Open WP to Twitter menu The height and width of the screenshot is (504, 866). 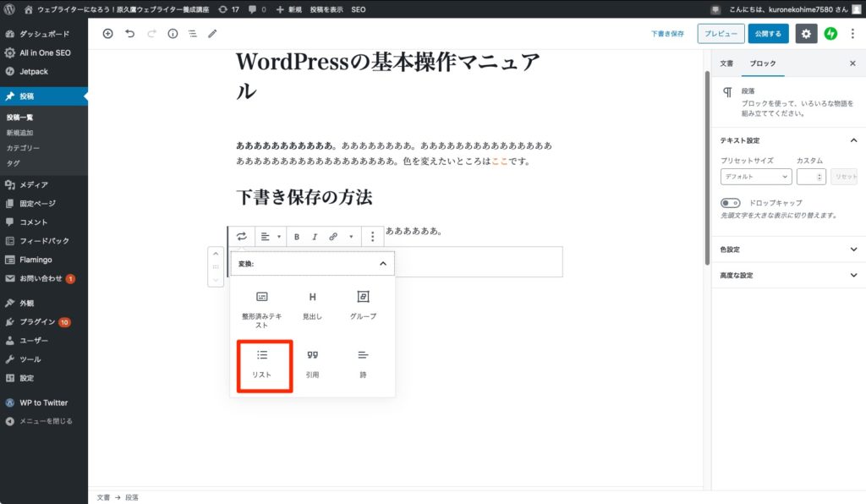click(44, 403)
